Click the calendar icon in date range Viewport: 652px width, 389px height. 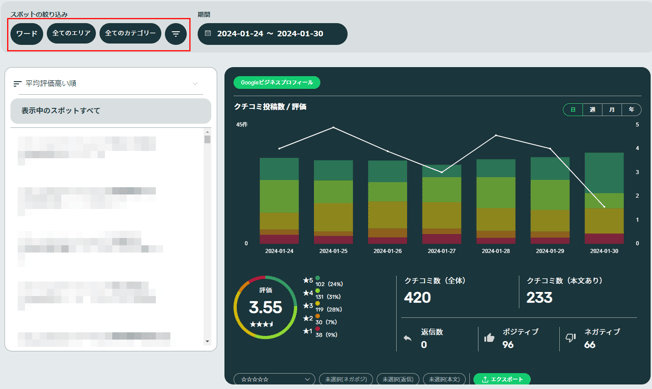pyautogui.click(x=208, y=33)
